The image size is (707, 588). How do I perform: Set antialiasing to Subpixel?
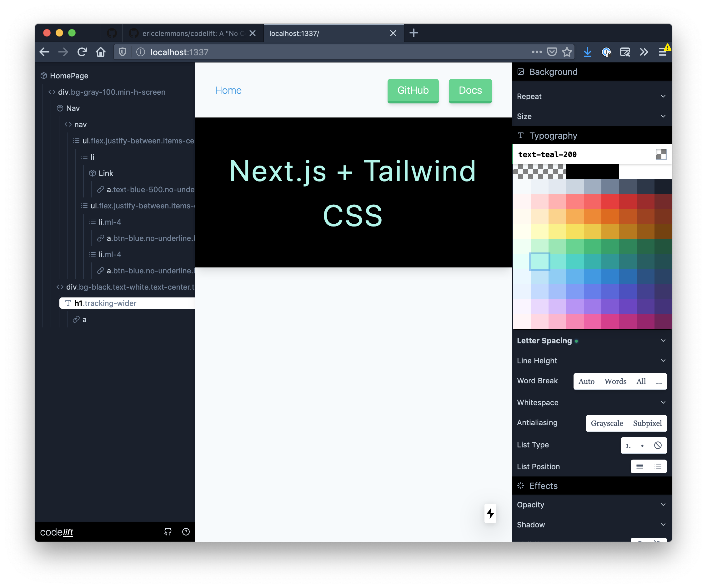647,423
